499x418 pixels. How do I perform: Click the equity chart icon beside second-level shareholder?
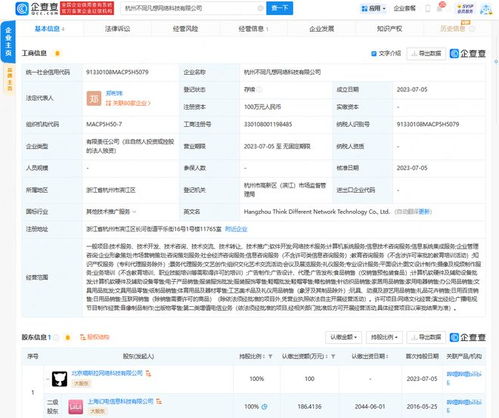(x=159, y=401)
